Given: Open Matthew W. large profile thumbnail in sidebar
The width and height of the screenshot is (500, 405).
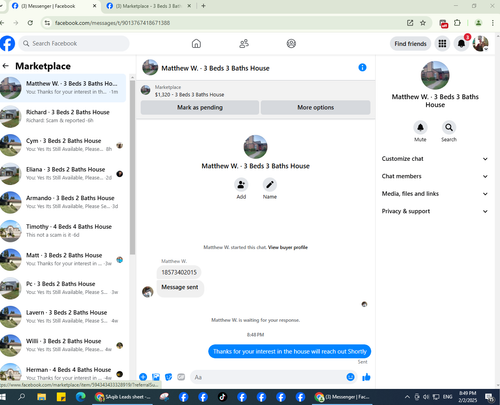Looking at the screenshot, I should click(x=435, y=75).
